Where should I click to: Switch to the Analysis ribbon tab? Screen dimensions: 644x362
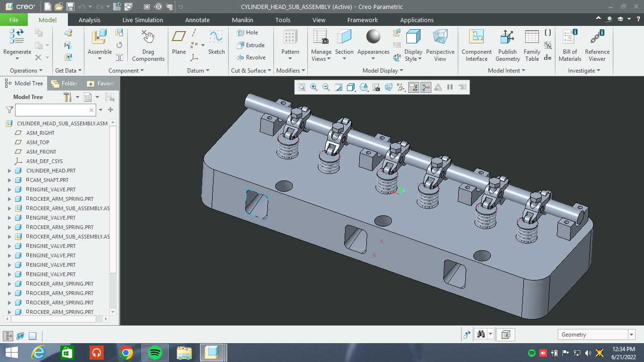(90, 20)
